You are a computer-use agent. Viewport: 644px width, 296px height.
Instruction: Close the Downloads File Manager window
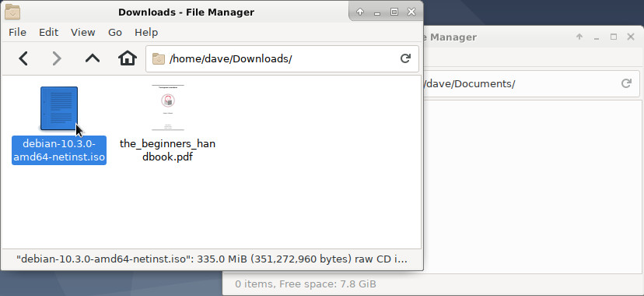coord(411,12)
